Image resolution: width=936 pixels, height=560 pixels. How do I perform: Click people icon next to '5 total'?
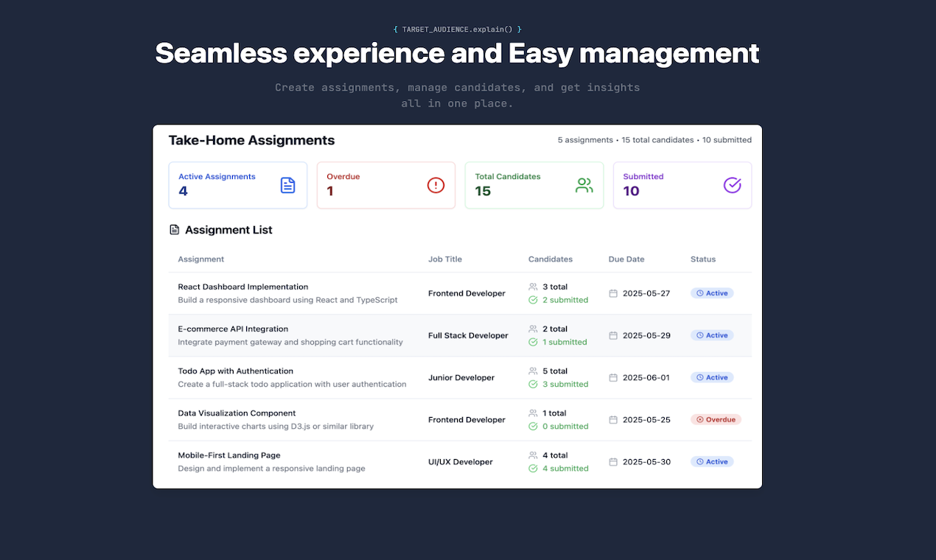point(533,371)
